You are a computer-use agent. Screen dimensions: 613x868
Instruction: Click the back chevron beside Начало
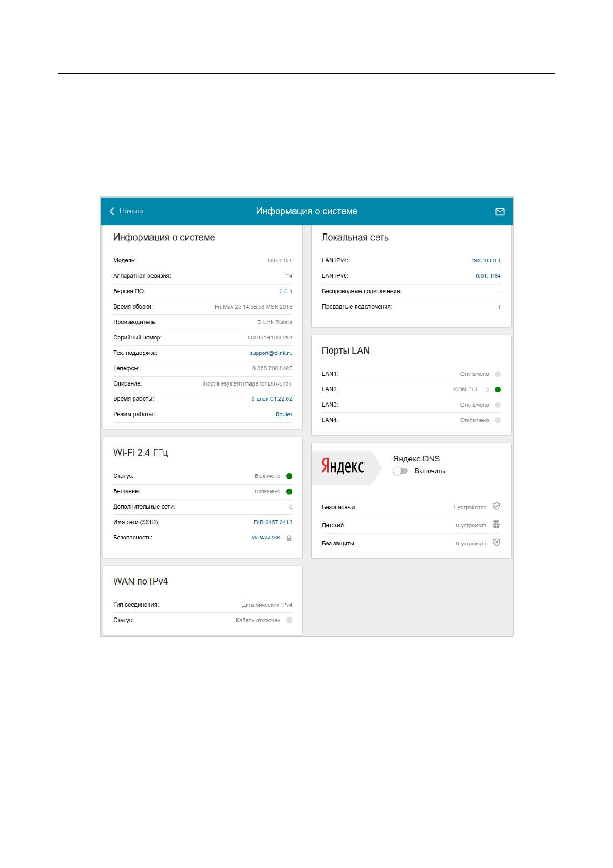click(x=112, y=211)
